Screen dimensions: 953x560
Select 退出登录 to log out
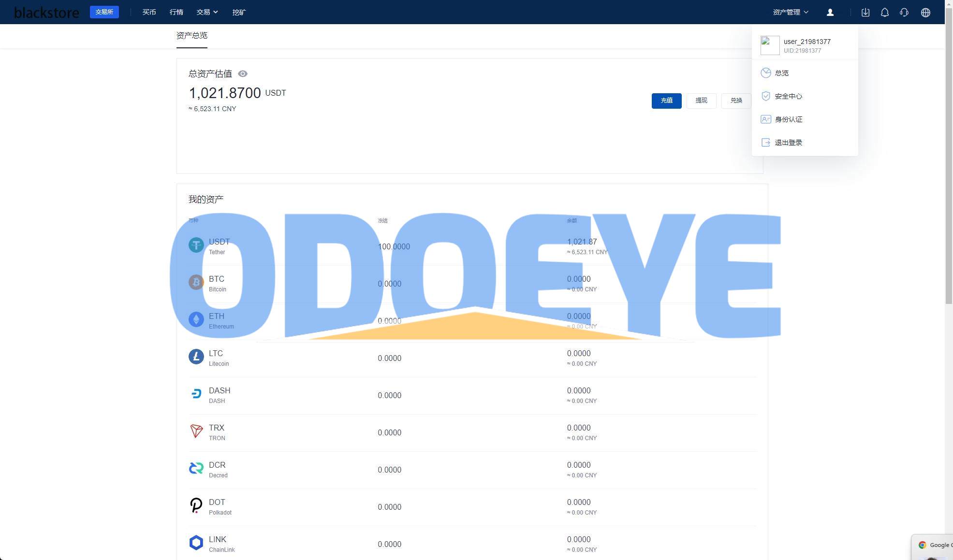pos(805,143)
